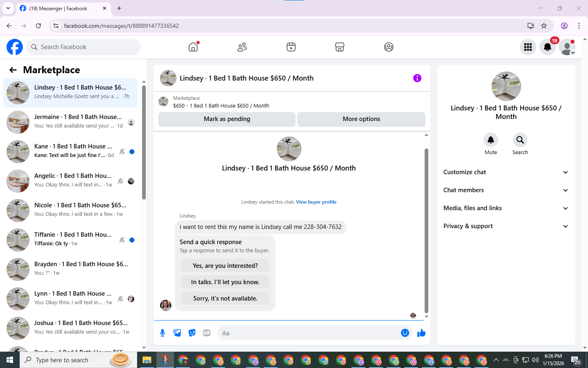
Task: Open conversation information purple icon
Action: (x=417, y=78)
